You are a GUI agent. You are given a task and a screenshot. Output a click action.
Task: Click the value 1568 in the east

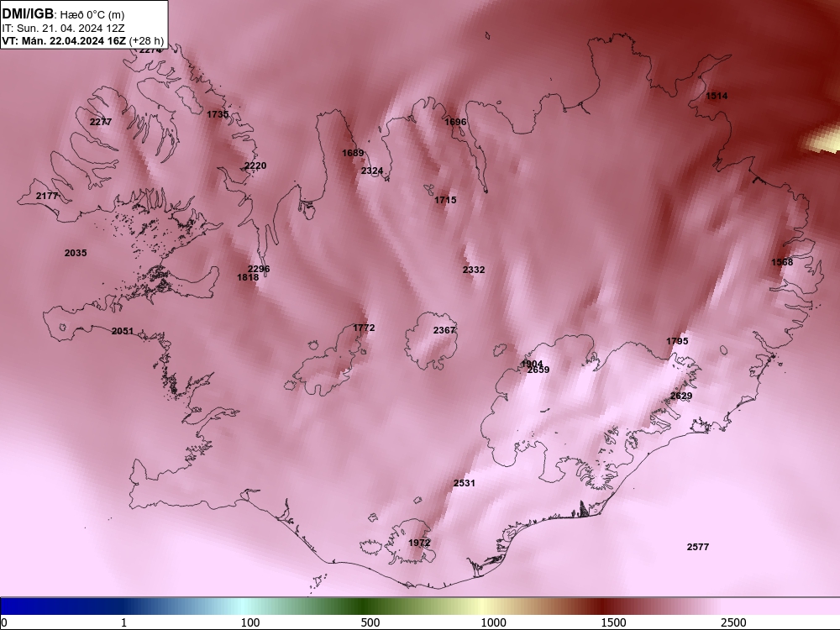point(782,262)
